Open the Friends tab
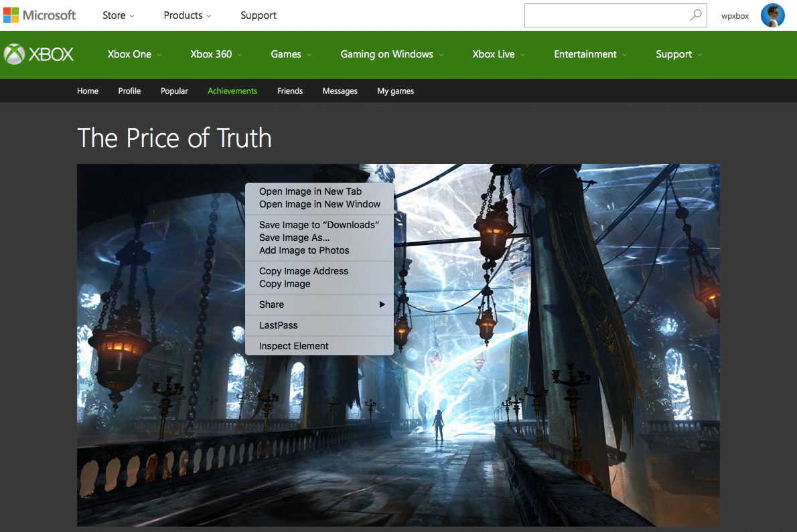The height and width of the screenshot is (532, 797). click(290, 91)
